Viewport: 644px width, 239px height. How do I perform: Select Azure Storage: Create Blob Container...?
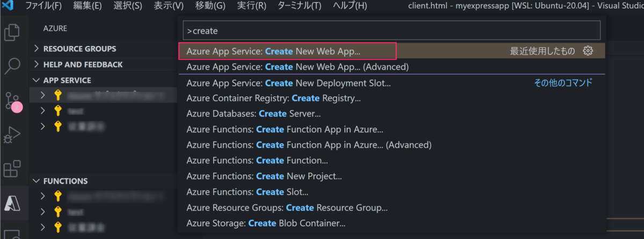pyautogui.click(x=392, y=223)
